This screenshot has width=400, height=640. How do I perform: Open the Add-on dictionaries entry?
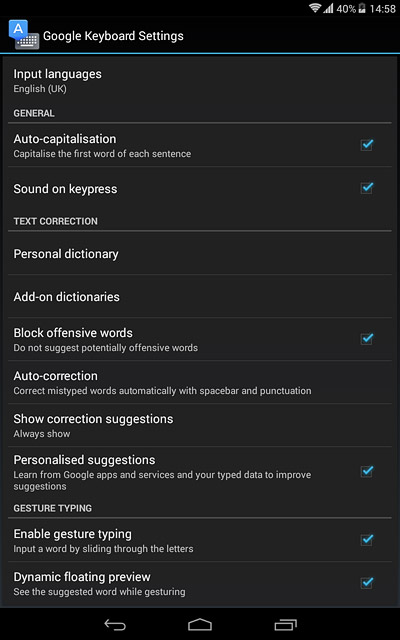(200, 296)
